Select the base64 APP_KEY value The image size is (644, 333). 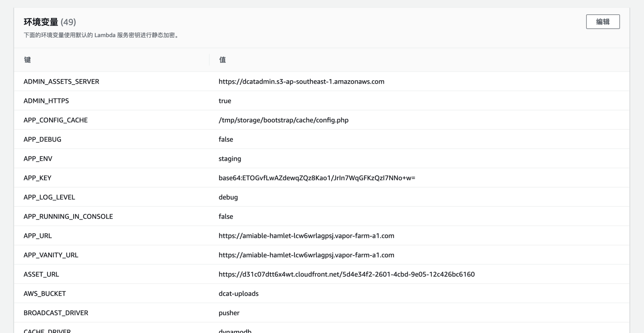click(317, 178)
